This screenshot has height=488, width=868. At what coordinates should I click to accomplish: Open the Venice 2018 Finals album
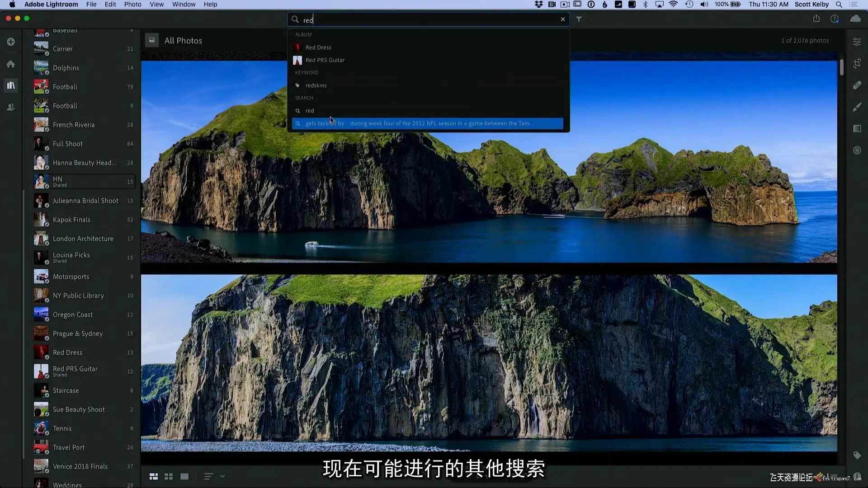coord(84,466)
